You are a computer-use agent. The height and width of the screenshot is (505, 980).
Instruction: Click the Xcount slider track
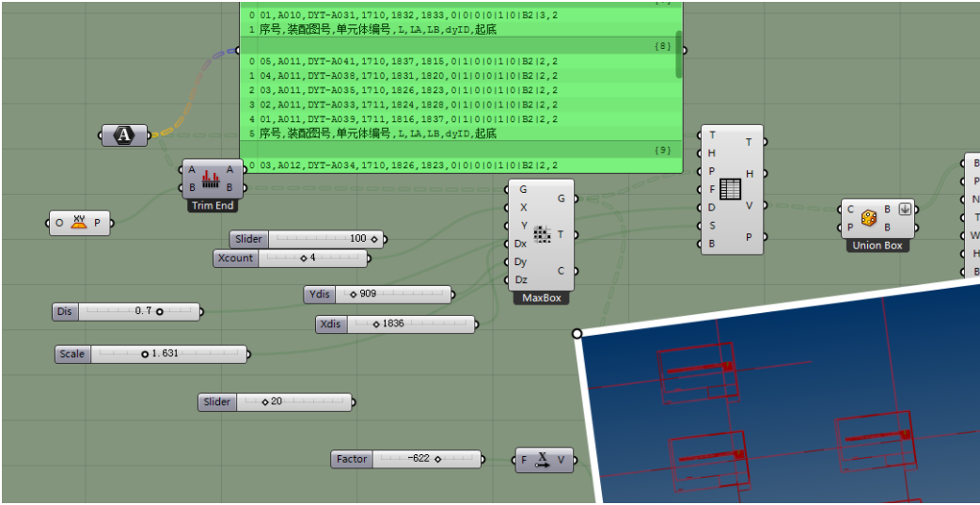[x=312, y=258]
